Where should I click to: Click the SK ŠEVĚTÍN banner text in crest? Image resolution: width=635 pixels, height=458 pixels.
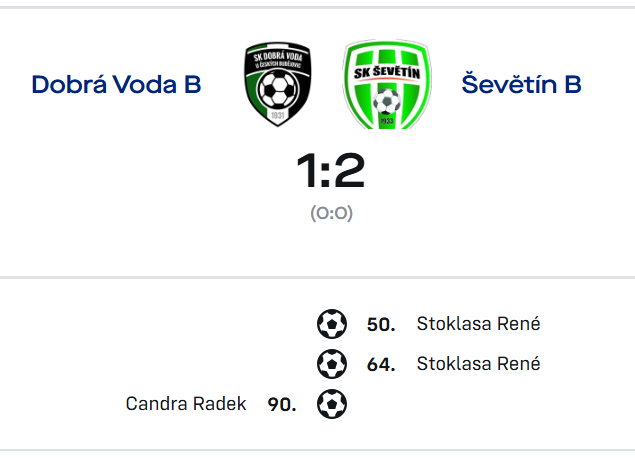pyautogui.click(x=387, y=73)
